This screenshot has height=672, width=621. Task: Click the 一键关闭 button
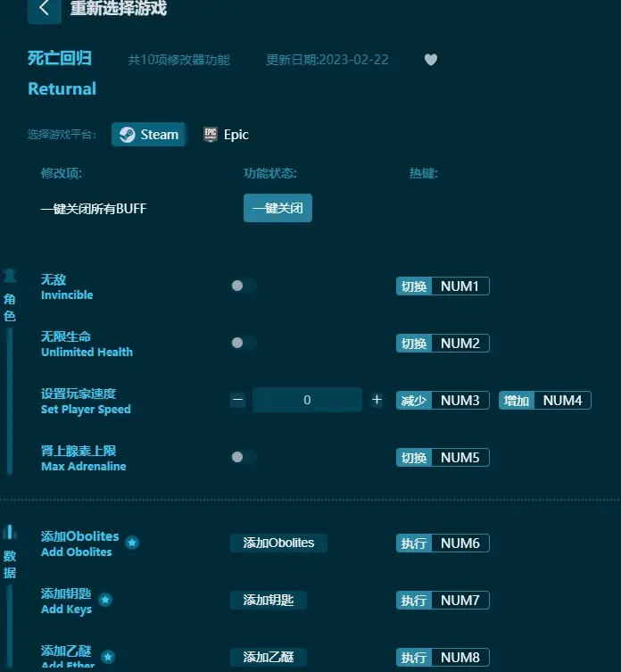point(277,208)
